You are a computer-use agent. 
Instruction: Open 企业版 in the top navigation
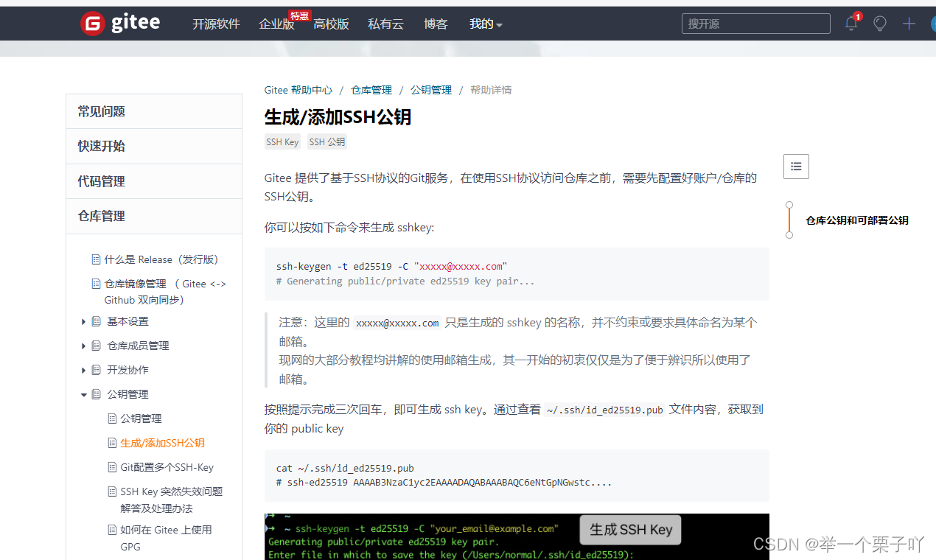click(276, 24)
